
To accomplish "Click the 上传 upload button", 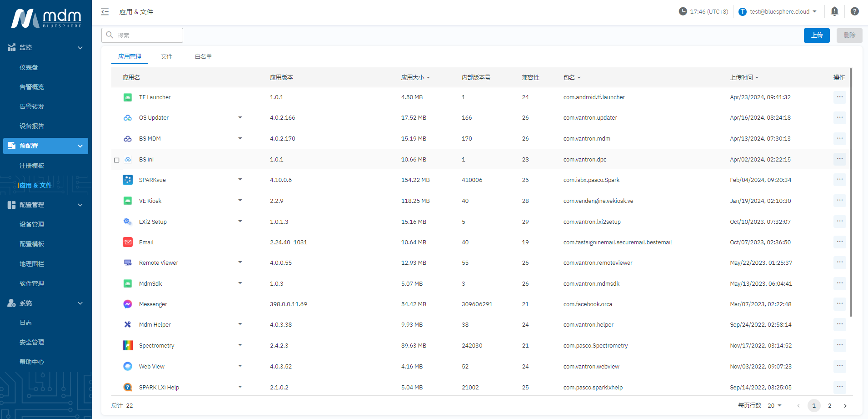I will [x=817, y=35].
